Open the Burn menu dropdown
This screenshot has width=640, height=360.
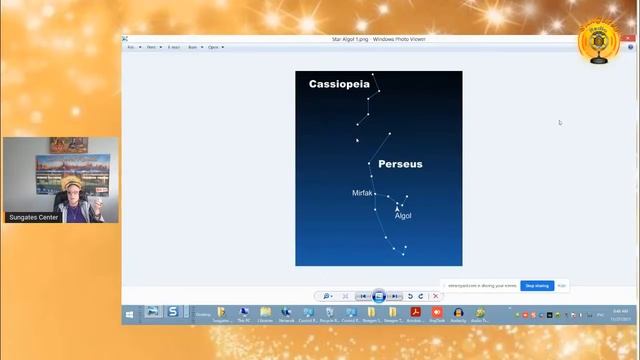point(195,47)
